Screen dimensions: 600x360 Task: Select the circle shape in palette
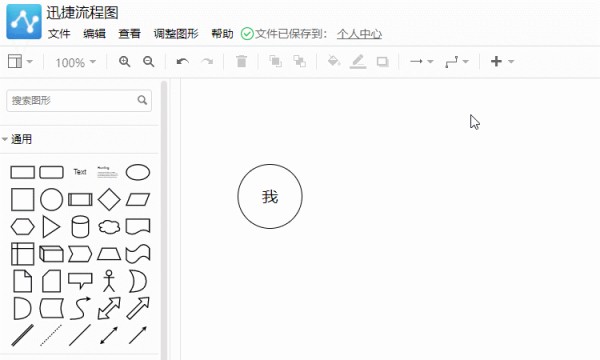[x=52, y=199]
